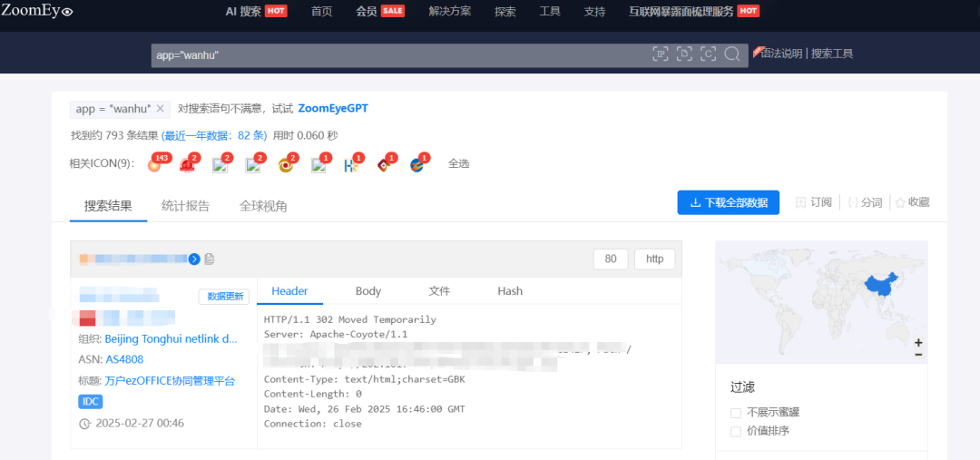This screenshot has height=460, width=980.
Task: Click the Server: Apache-Coyote/1.1 line
Action: (336, 335)
